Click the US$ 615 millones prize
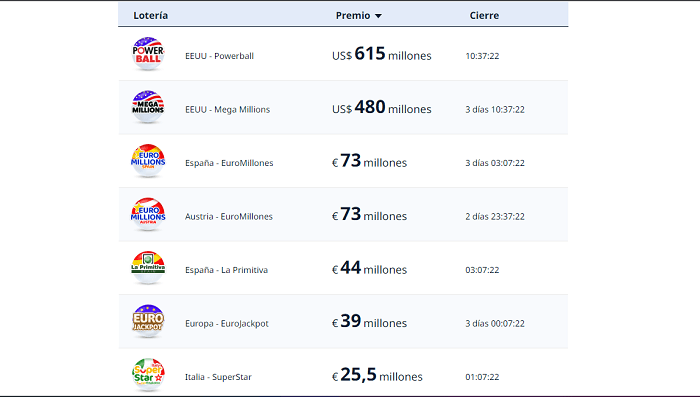700x397 pixels. click(382, 54)
